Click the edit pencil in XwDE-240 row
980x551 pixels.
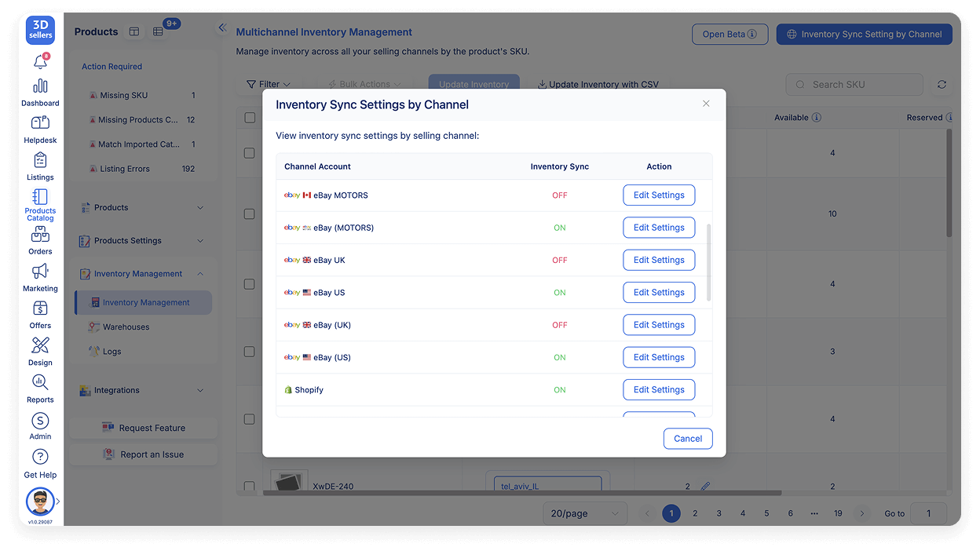pyautogui.click(x=705, y=487)
